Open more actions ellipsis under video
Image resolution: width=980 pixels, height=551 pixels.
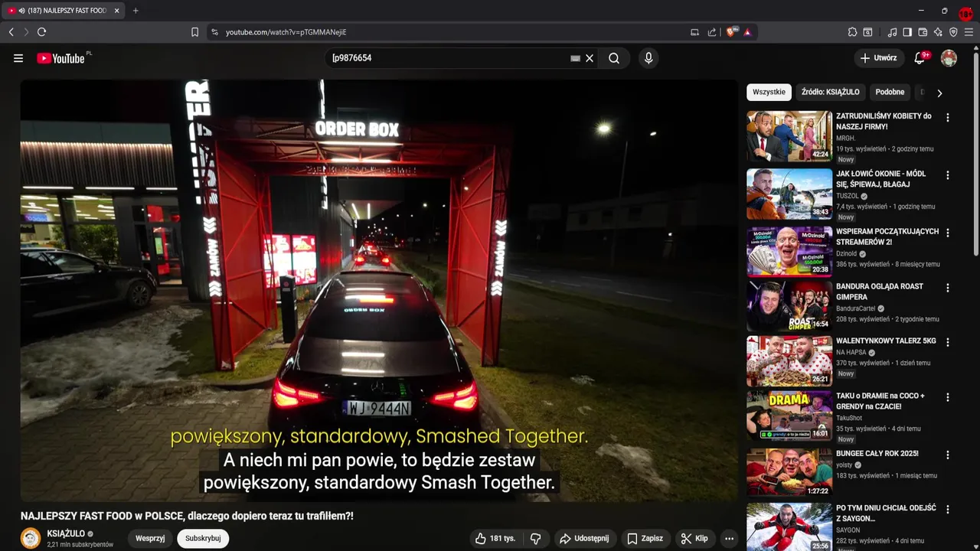[729, 539]
